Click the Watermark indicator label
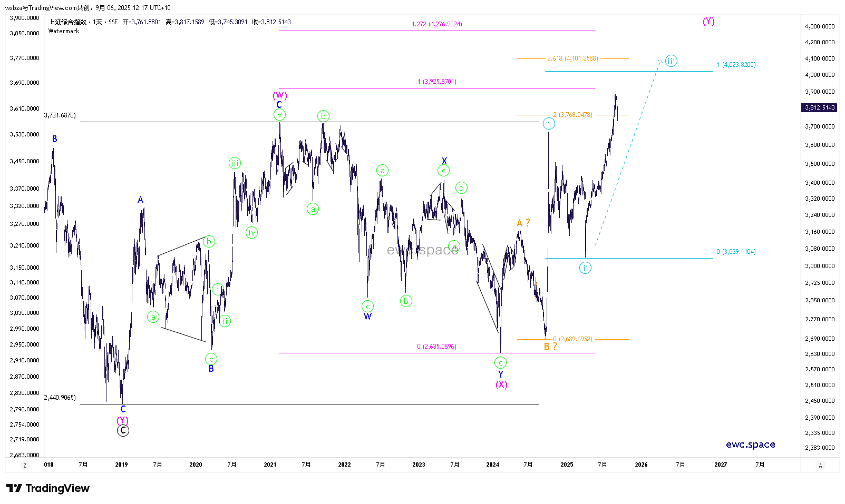The height and width of the screenshot is (504, 845). point(64,31)
